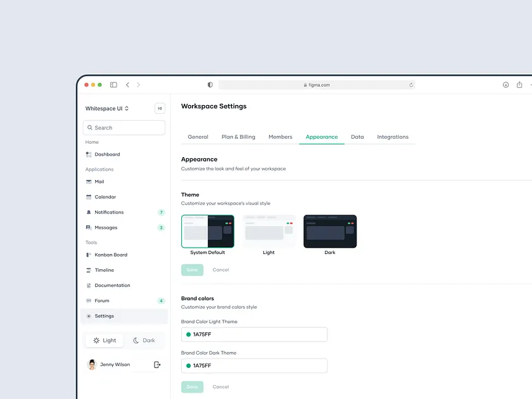532x399 pixels.
Task: Click the log out icon beside Jenny Wilson
Action: click(x=157, y=364)
